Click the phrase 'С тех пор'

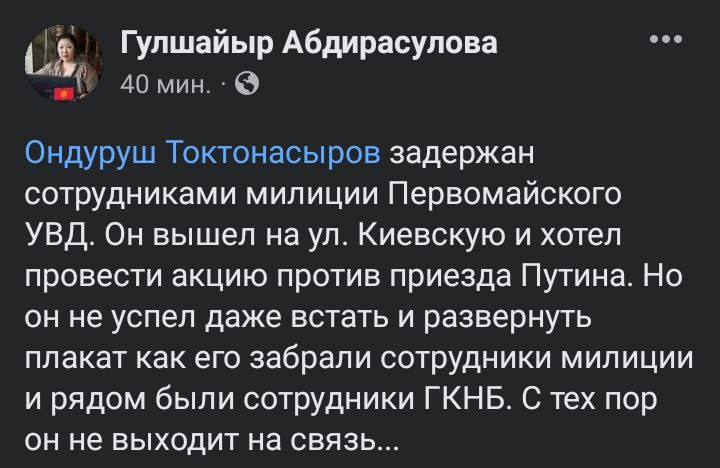click(589, 399)
